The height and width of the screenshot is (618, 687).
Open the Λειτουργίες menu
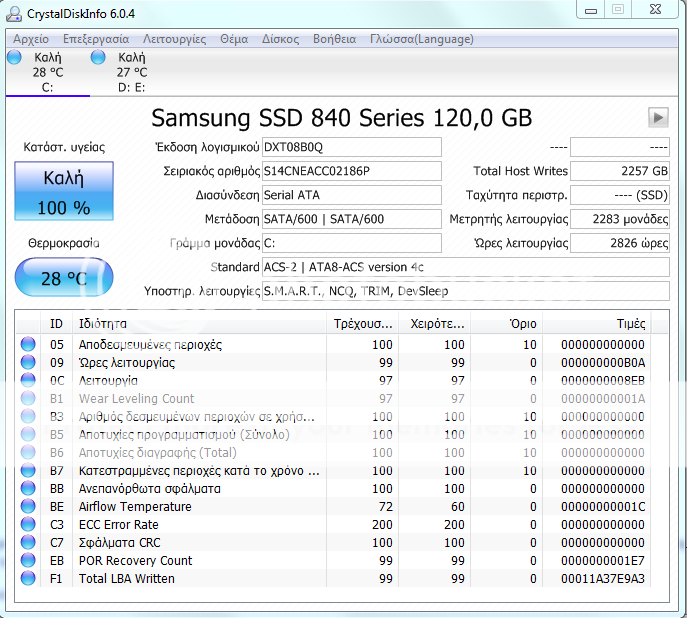[175, 39]
